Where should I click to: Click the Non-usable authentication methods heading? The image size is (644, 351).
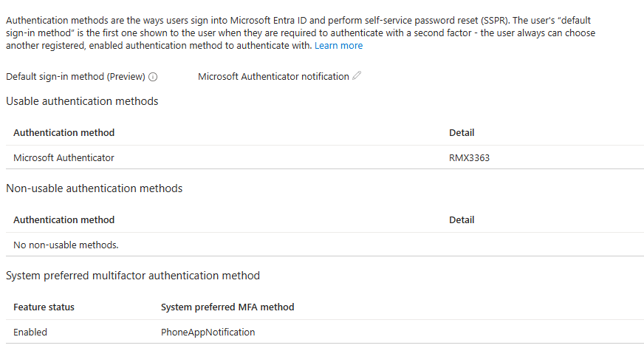pos(95,188)
